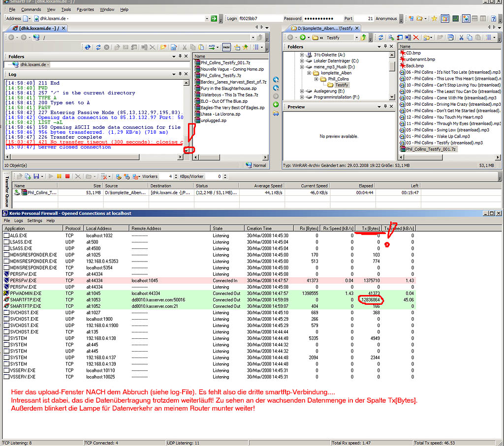Viewport: 504px width, 446px height.
Task: Open the back navigation dropdown arrow
Action: (x=296, y=37)
